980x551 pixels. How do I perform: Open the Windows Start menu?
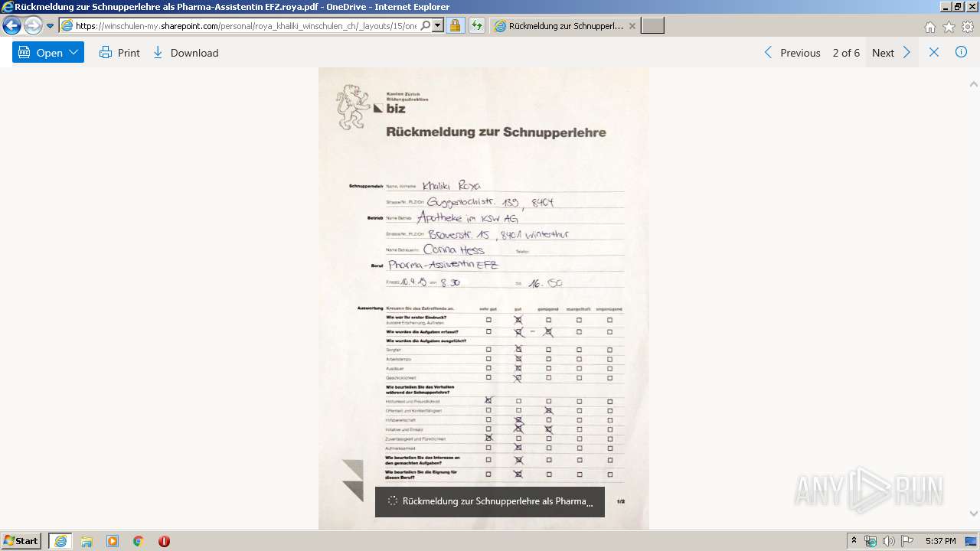tap(21, 541)
